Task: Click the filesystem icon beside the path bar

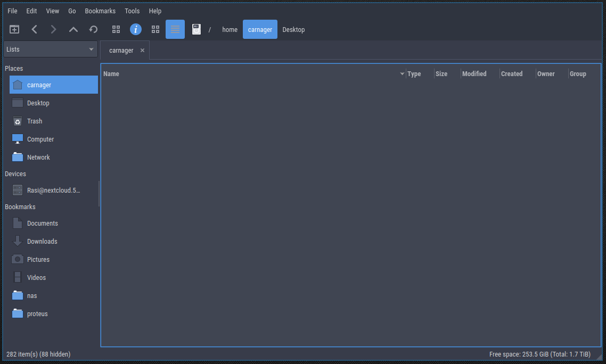Action: [x=196, y=29]
